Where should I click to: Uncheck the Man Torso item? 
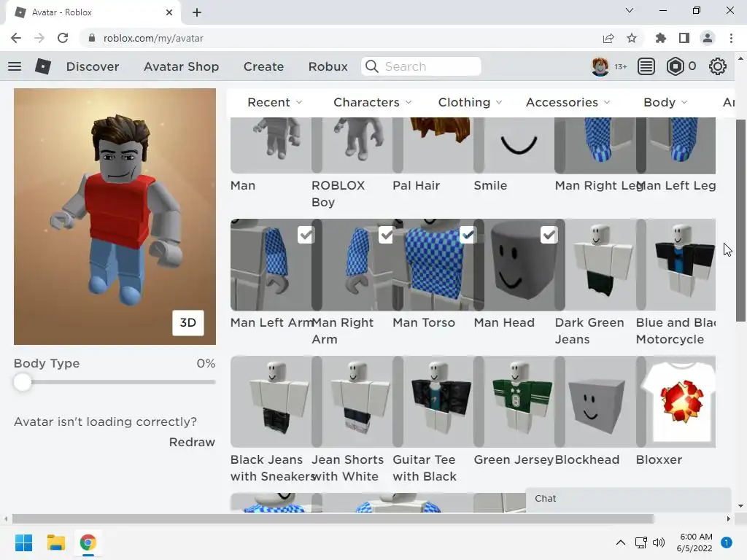tap(468, 235)
